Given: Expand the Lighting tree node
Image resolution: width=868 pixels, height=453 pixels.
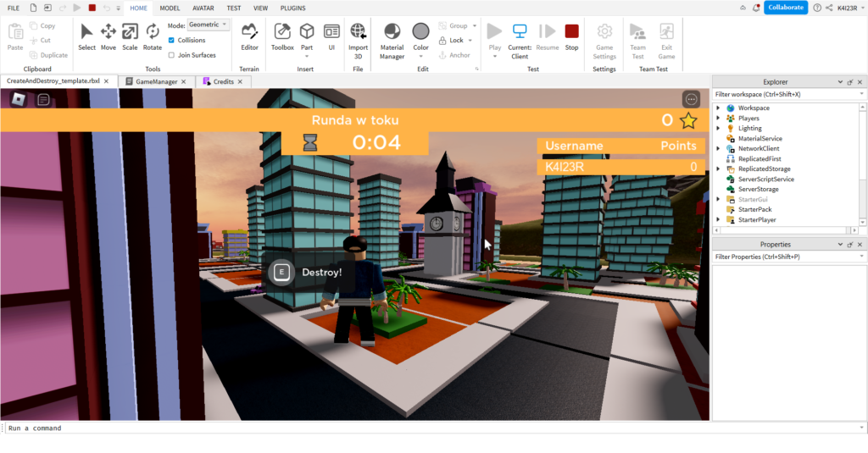Looking at the screenshot, I should [719, 128].
